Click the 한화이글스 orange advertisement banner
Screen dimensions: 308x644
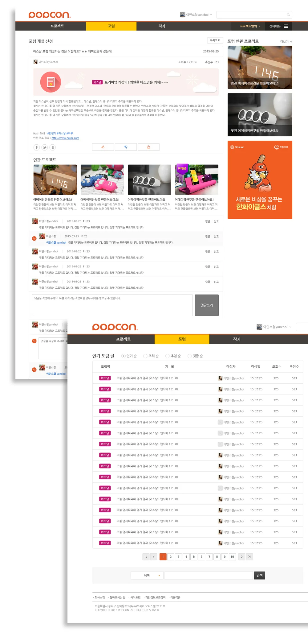coord(260,180)
